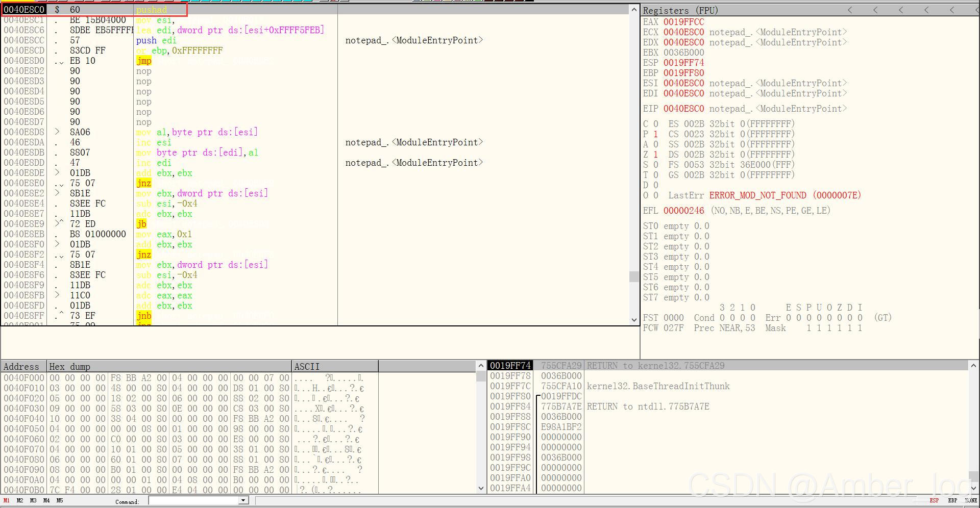980x508 pixels.
Task: Click up arrow of stack pane scrollbar
Action: coord(973,366)
